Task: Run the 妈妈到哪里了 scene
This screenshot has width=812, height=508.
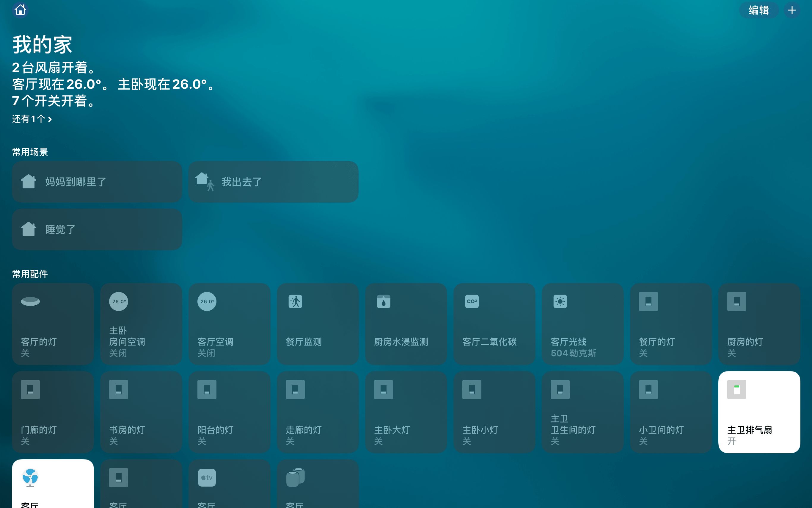Action: [x=97, y=182]
